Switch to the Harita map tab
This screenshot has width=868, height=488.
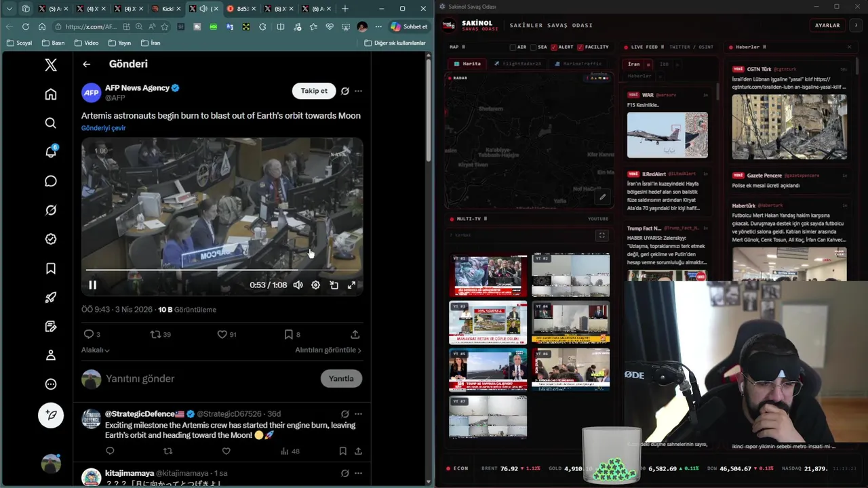pyautogui.click(x=467, y=64)
